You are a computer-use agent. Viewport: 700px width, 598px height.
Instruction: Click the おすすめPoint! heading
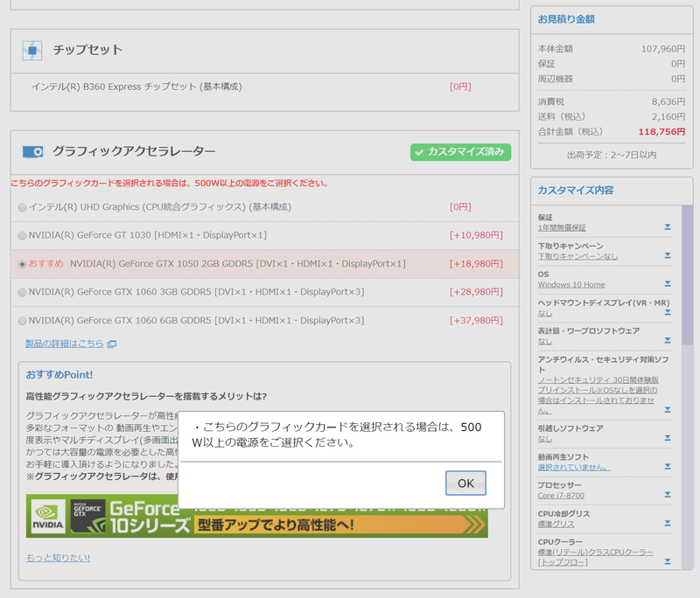tap(59, 375)
